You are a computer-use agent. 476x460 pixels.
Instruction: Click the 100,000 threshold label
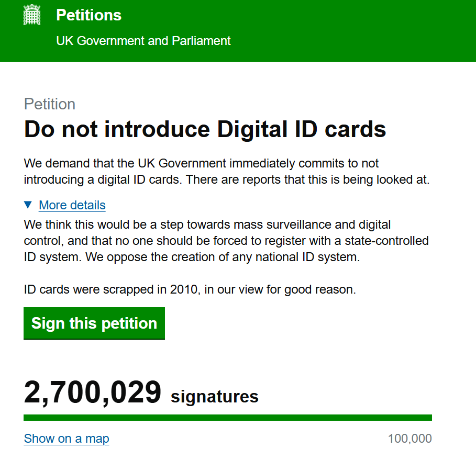pyautogui.click(x=409, y=439)
